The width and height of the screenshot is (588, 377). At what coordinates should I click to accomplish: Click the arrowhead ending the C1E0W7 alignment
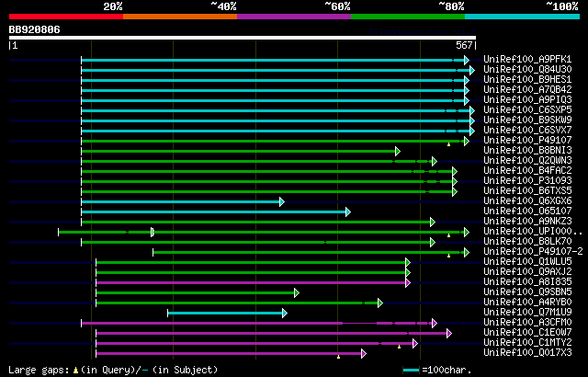click(x=449, y=334)
